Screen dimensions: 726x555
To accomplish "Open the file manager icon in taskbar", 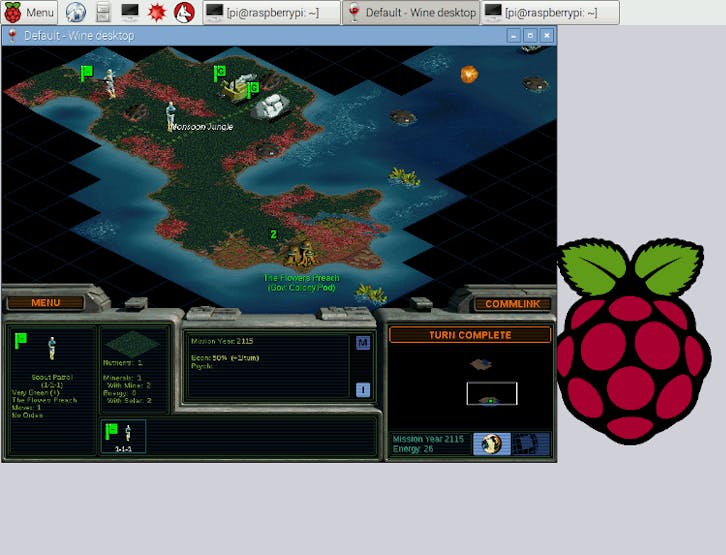I will pyautogui.click(x=103, y=12).
